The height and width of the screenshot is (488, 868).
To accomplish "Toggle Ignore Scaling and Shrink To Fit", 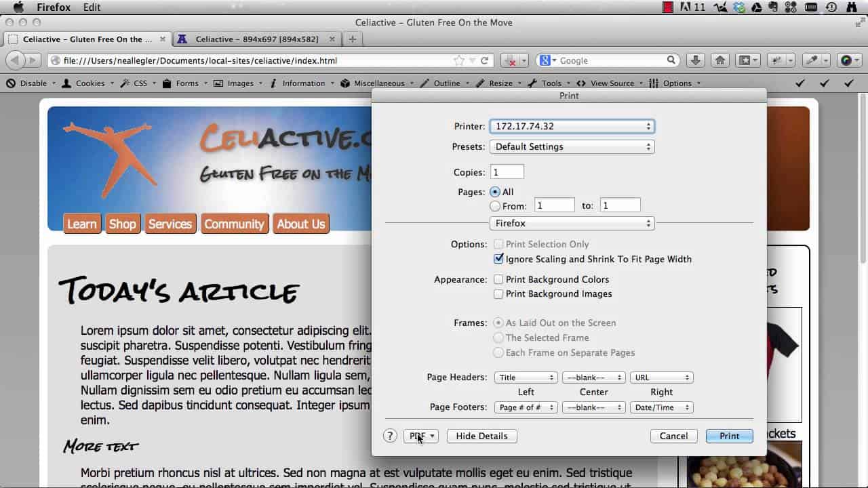I will coord(498,259).
